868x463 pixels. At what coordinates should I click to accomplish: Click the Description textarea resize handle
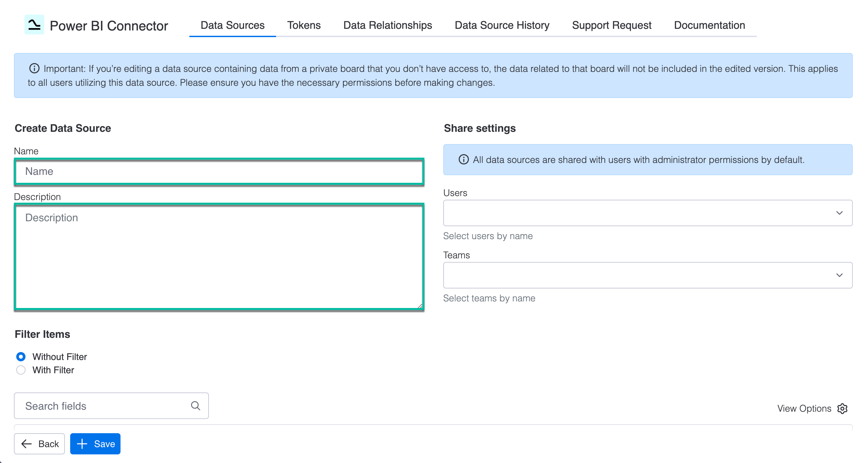click(x=420, y=306)
